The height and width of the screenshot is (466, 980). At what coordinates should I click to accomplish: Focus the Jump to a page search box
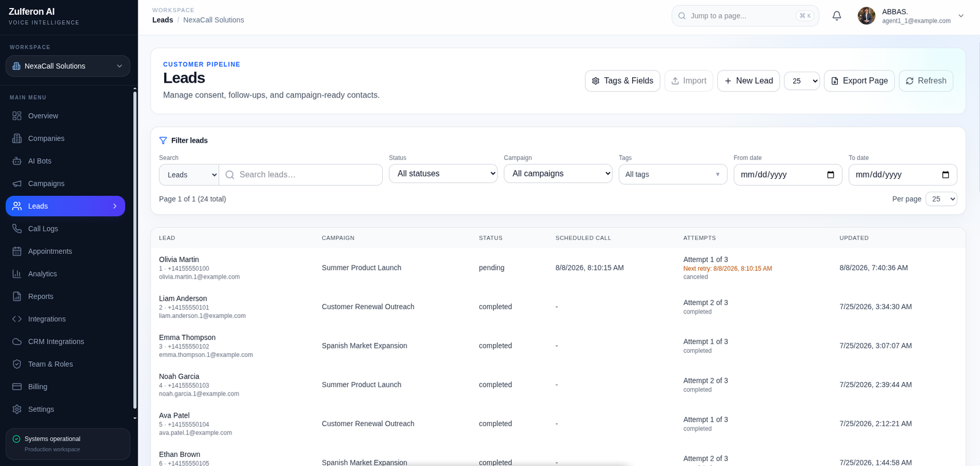click(x=745, y=16)
